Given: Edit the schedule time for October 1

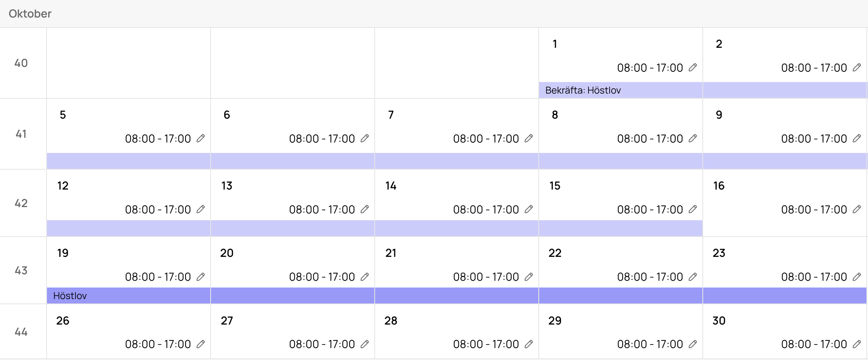Looking at the screenshot, I should pos(692,67).
